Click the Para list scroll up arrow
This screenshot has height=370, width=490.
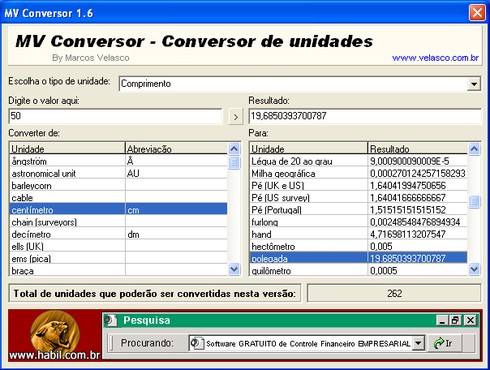(474, 149)
